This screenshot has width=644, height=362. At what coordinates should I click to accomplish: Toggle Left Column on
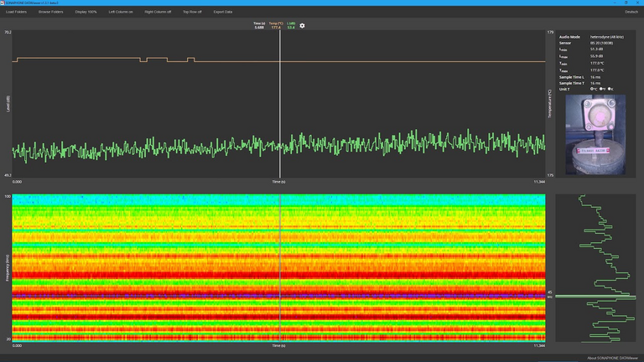click(x=121, y=12)
